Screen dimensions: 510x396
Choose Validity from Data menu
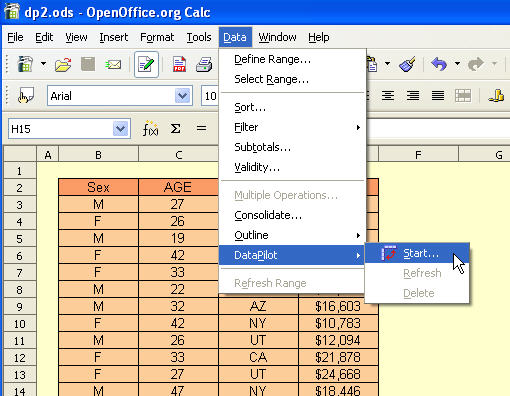click(x=292, y=167)
